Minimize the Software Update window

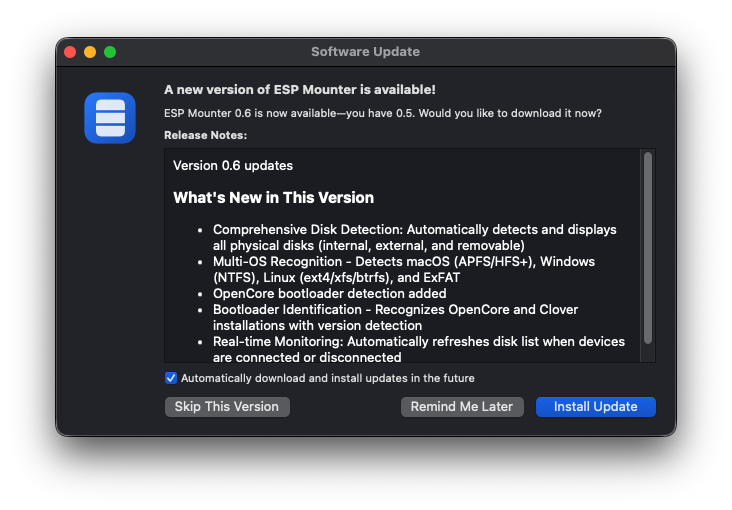(x=90, y=52)
